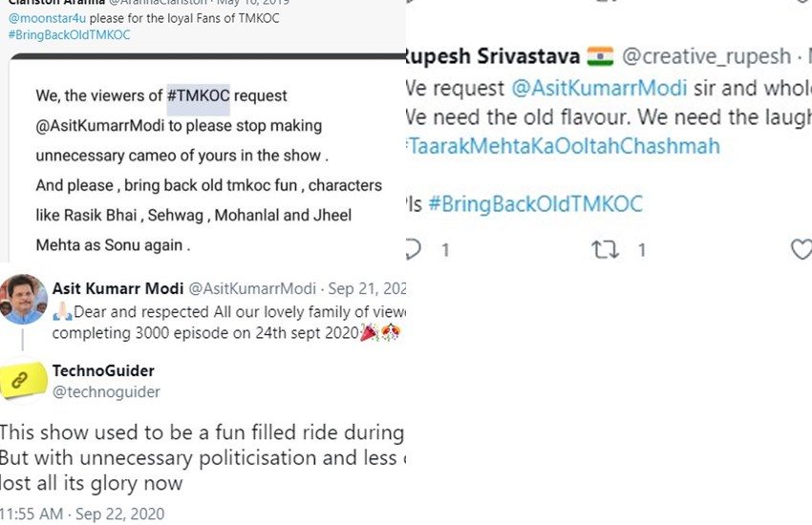Click the highlighted #TMKOC hashtag
This screenshot has height=525, width=812.
tap(198, 95)
